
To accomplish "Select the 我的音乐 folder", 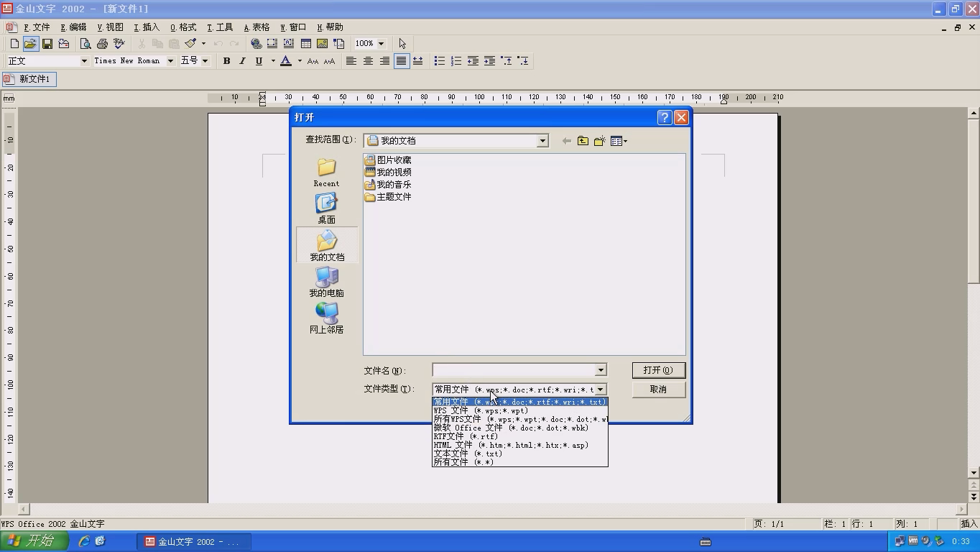I will 388,185.
